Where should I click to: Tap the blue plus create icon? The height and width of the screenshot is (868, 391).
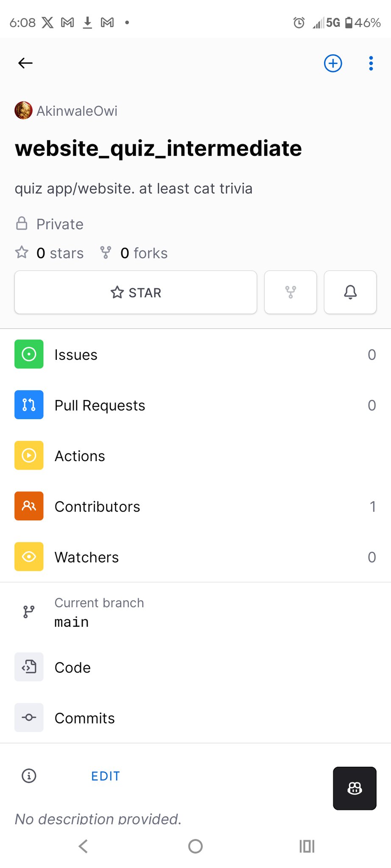coord(333,63)
